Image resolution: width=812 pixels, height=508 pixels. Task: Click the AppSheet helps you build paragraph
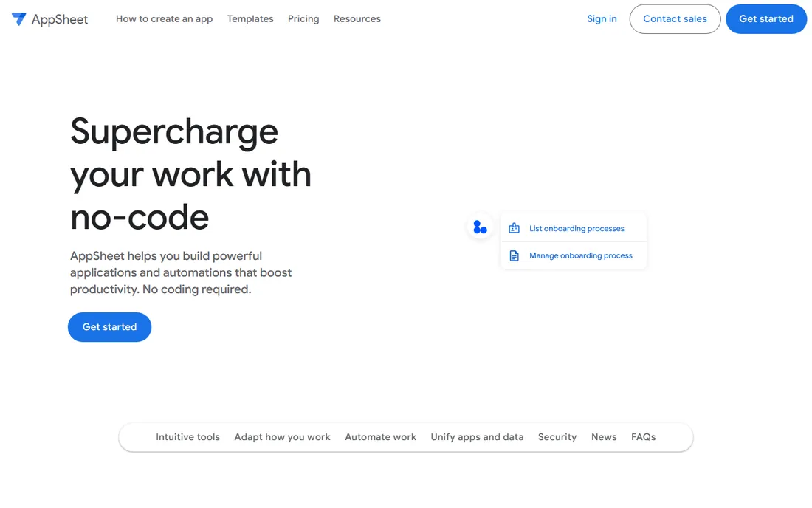pyautogui.click(x=181, y=272)
